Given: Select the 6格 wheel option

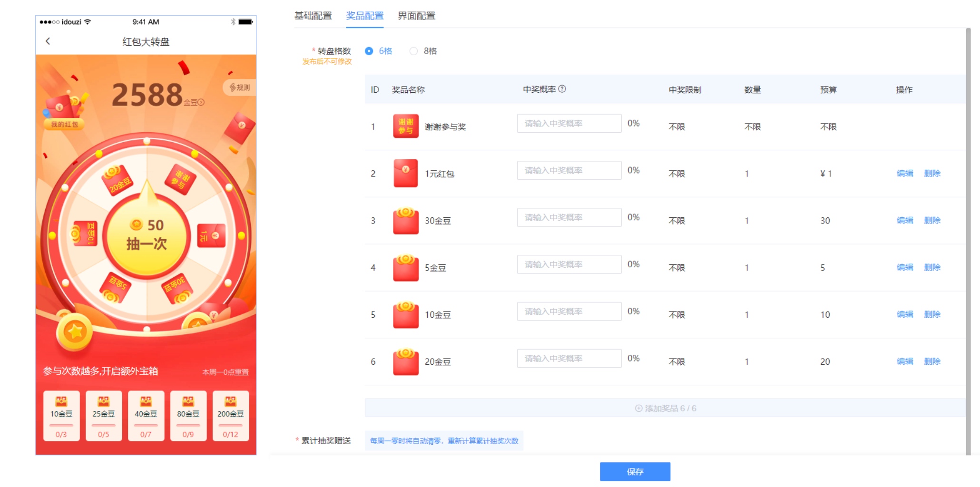Looking at the screenshot, I should pyautogui.click(x=379, y=51).
